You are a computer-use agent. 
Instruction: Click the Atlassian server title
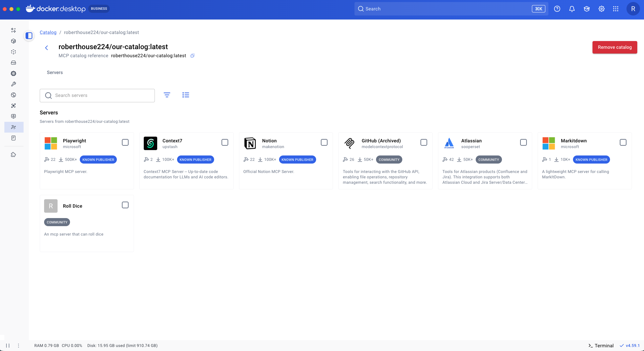tap(471, 141)
